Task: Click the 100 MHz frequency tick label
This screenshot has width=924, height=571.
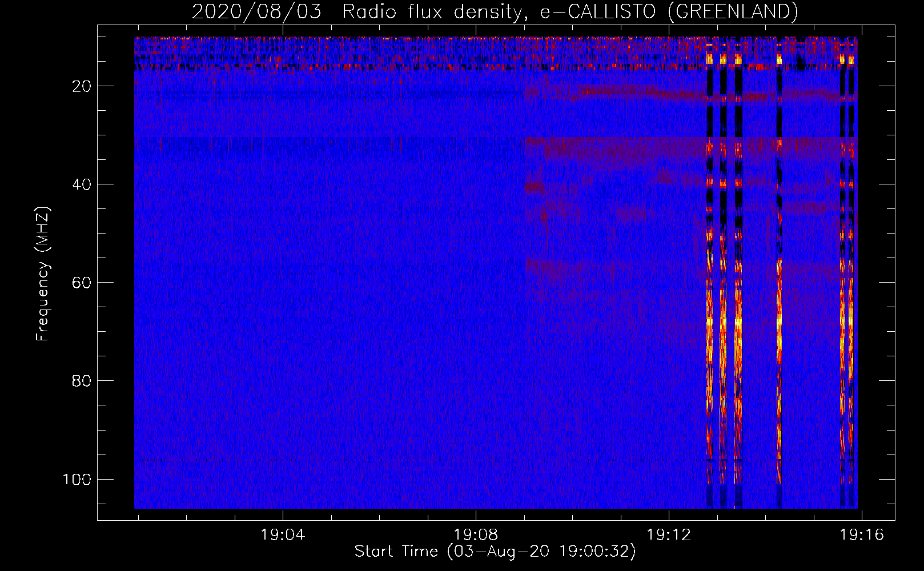Action: click(x=77, y=479)
